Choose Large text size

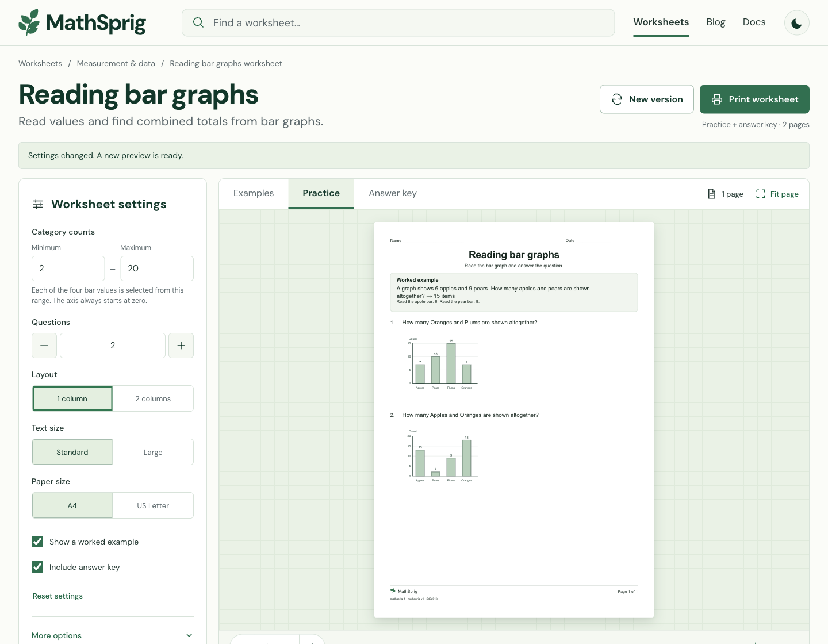(153, 452)
